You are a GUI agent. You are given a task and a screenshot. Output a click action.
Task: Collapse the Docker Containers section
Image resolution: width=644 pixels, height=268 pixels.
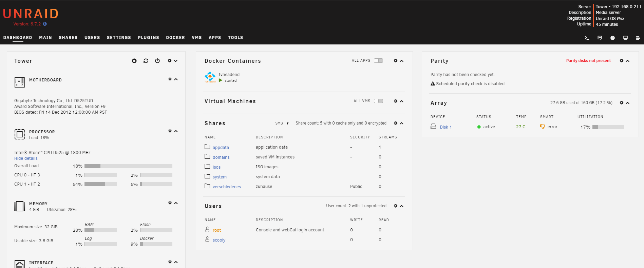(x=402, y=61)
